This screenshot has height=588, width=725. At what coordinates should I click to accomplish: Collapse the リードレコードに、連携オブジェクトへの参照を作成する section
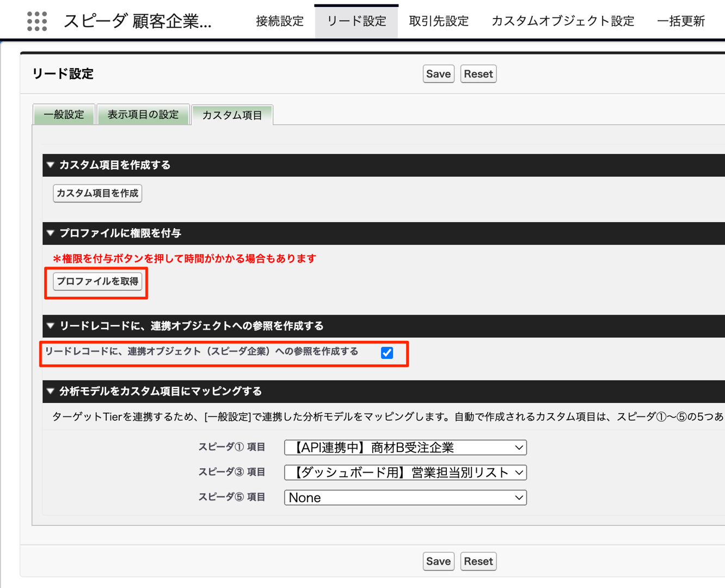pyautogui.click(x=50, y=326)
